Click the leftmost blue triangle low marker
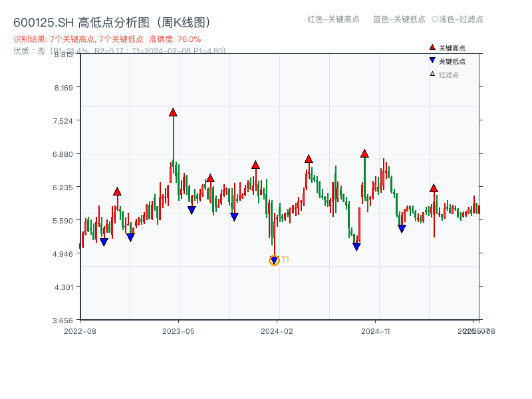The height and width of the screenshot is (399, 532). (104, 241)
